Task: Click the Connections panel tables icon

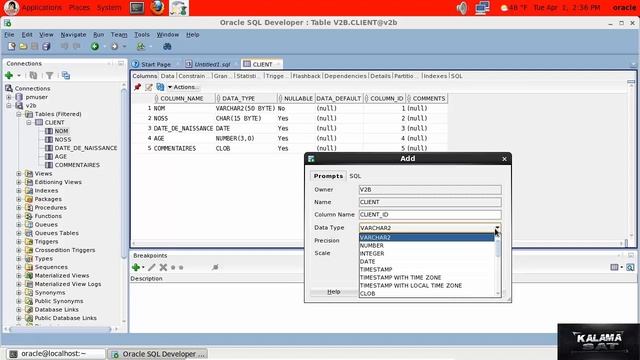Action: [66, 76]
